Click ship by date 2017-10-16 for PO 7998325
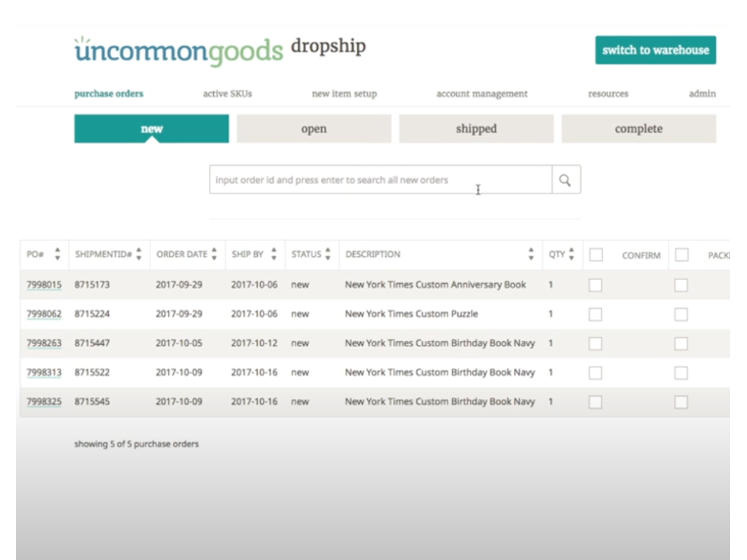Screen dimensions: 747x560 [x=255, y=402]
